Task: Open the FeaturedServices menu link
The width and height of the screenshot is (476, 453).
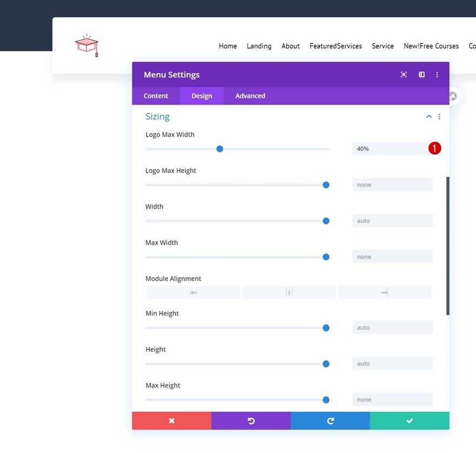Action: coord(335,46)
